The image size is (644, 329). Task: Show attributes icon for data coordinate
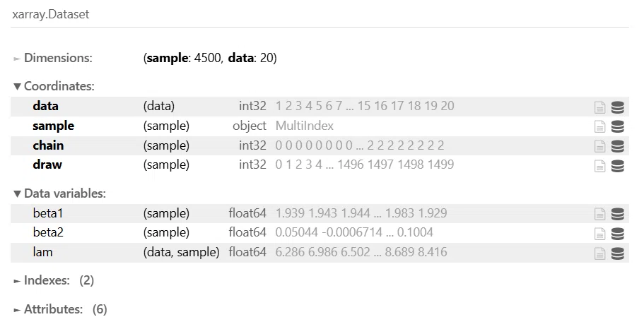(x=599, y=107)
